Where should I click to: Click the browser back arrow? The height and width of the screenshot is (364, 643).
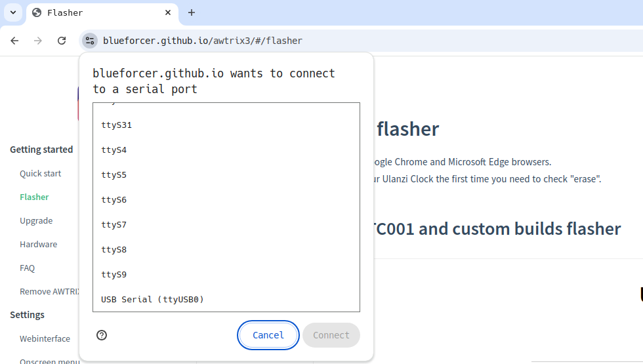14,41
